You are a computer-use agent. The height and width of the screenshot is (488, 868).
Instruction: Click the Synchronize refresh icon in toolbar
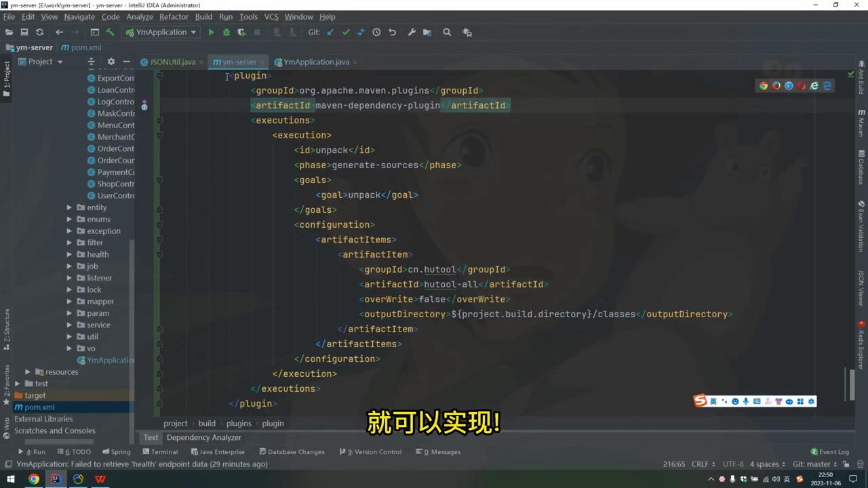[39, 33]
